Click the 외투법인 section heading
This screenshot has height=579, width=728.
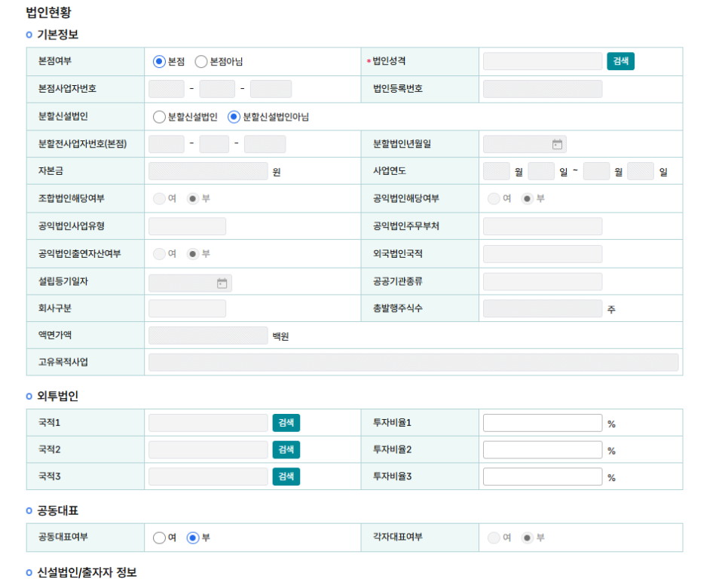(x=57, y=396)
